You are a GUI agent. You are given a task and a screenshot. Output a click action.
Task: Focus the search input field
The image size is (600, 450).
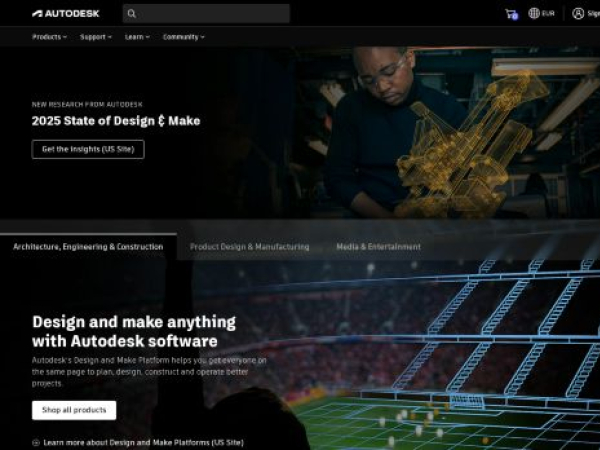206,14
